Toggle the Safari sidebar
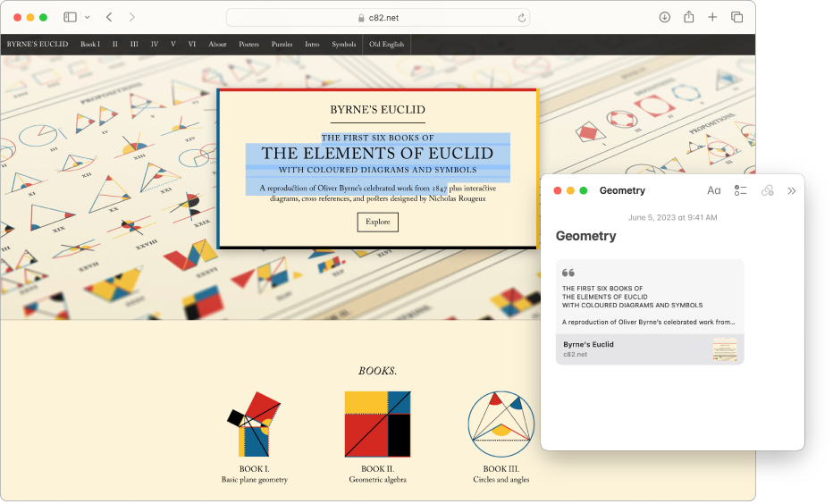The image size is (833, 504). (70, 17)
